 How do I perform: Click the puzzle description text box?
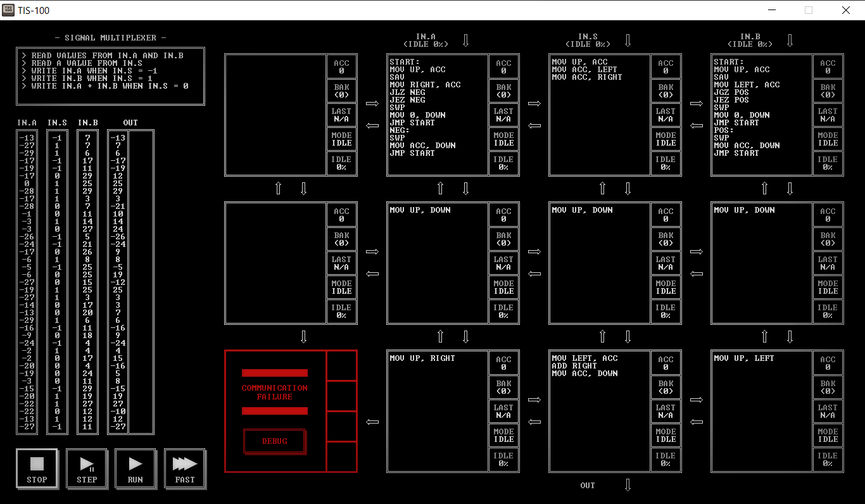[x=111, y=76]
